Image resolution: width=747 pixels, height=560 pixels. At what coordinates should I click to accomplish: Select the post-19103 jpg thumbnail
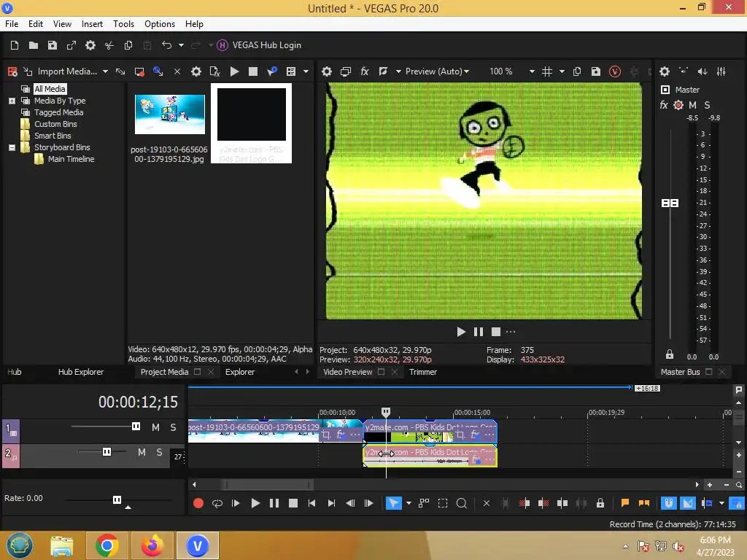pos(170,114)
